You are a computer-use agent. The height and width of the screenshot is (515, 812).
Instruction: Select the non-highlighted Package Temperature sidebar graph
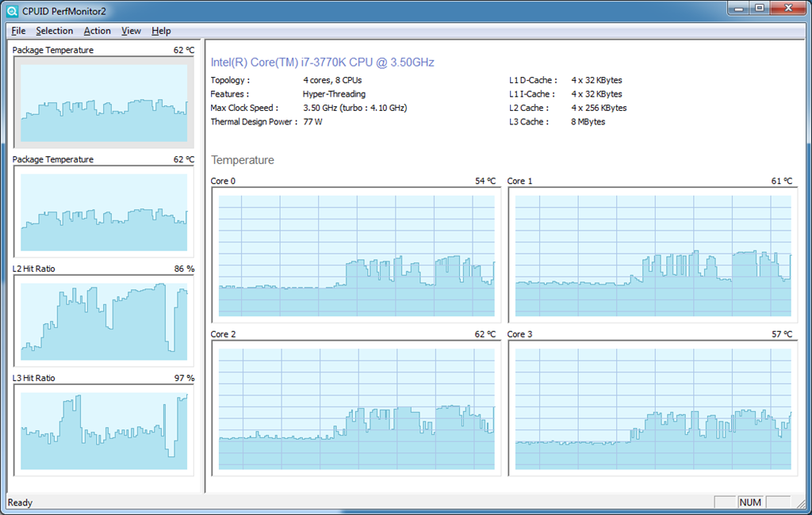click(x=104, y=212)
